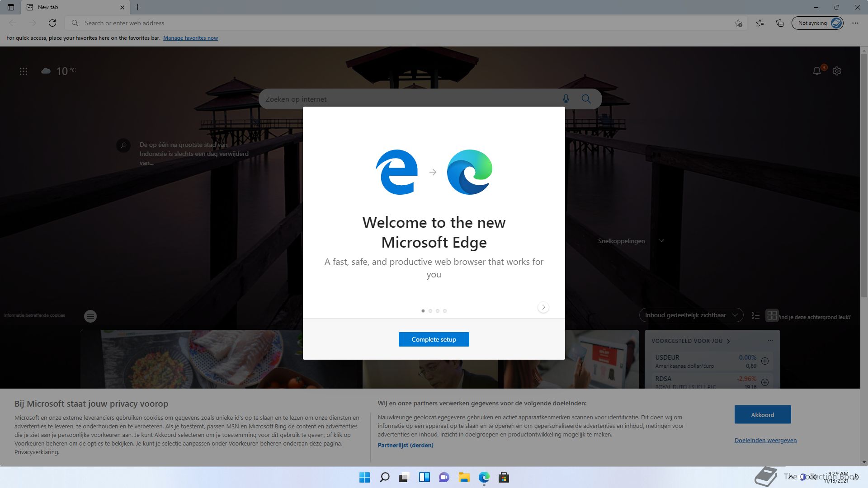Screen dimensions: 868x488
Task: Open page settings gear icon
Action: click(837, 71)
